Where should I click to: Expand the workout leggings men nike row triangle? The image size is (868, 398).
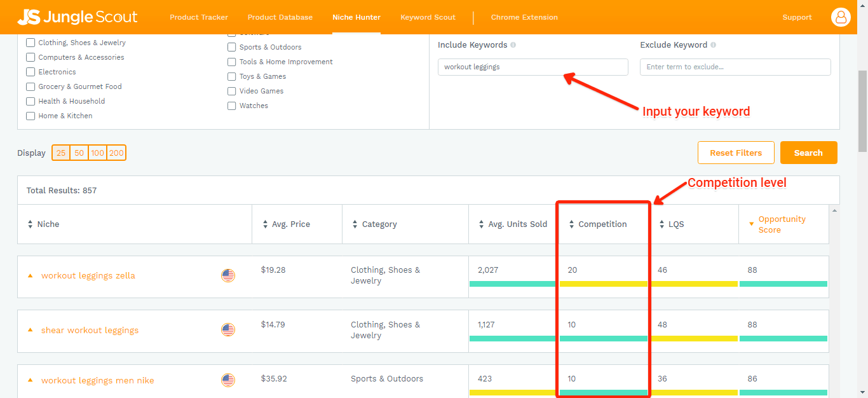tap(30, 380)
